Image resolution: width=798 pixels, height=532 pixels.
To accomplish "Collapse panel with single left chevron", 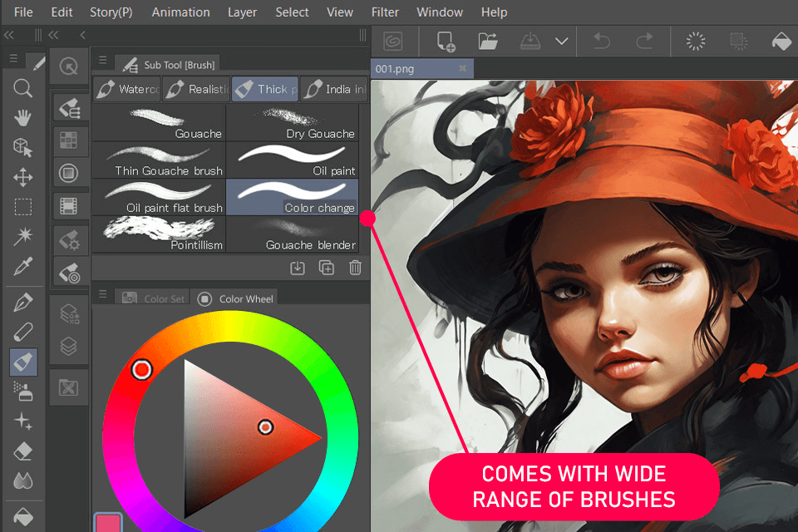I will (83, 35).
